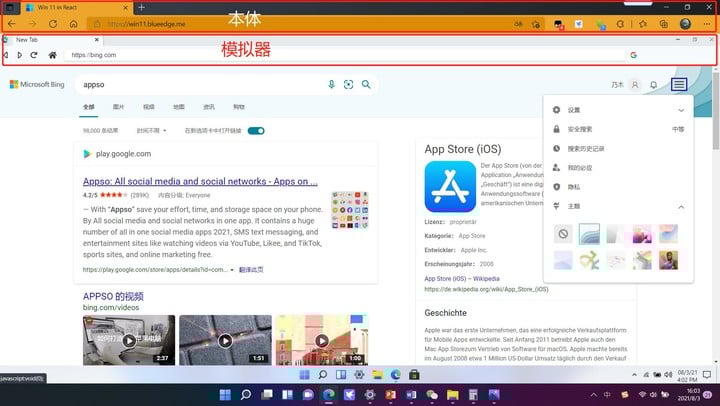The height and width of the screenshot is (406, 720).
Task: Select the 全部 search tab
Action: 89,107
